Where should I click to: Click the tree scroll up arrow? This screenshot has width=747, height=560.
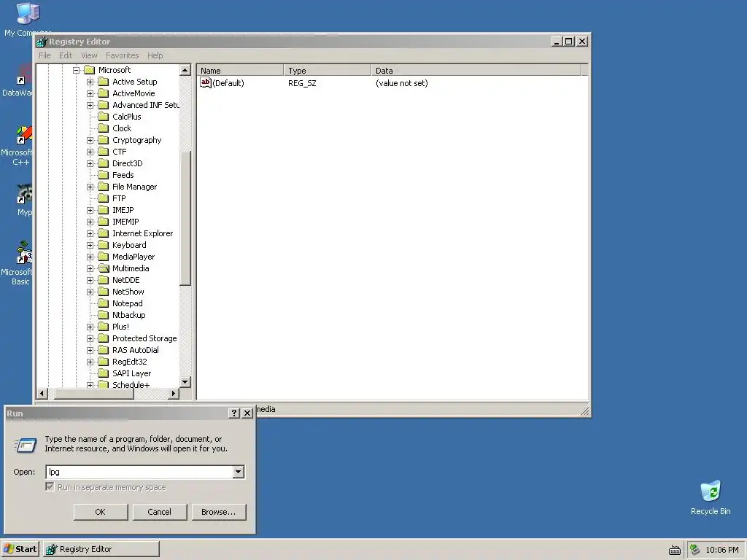[185, 71]
